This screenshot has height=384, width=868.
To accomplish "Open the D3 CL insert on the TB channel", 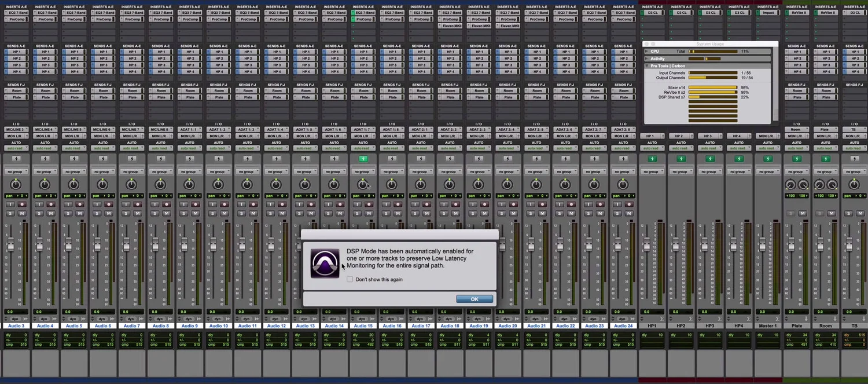I will (855, 13).
